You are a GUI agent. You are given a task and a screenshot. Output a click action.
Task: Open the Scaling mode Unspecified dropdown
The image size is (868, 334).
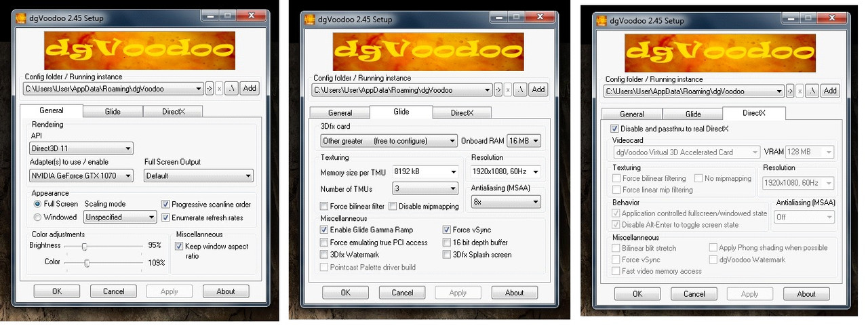120,217
